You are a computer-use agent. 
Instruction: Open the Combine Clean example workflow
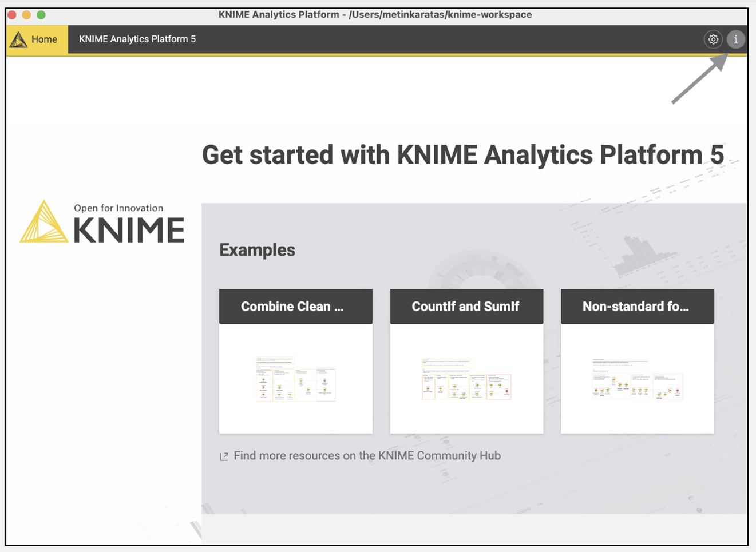point(295,307)
